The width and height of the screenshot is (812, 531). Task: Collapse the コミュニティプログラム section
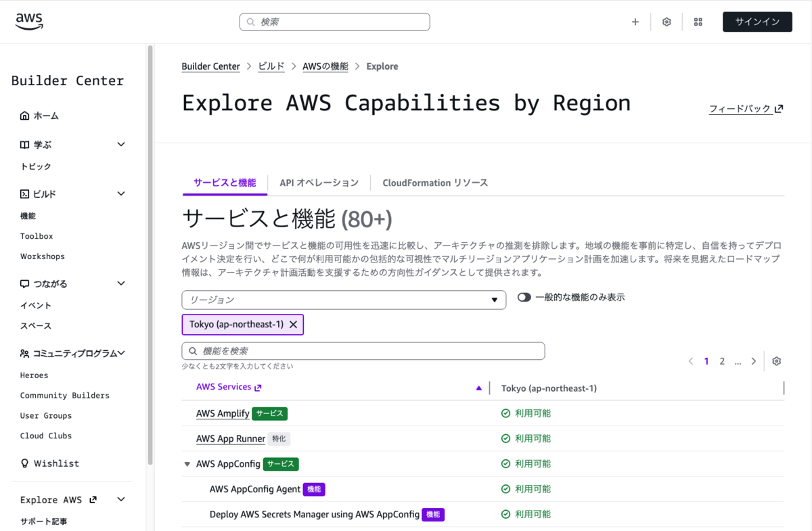tap(122, 353)
